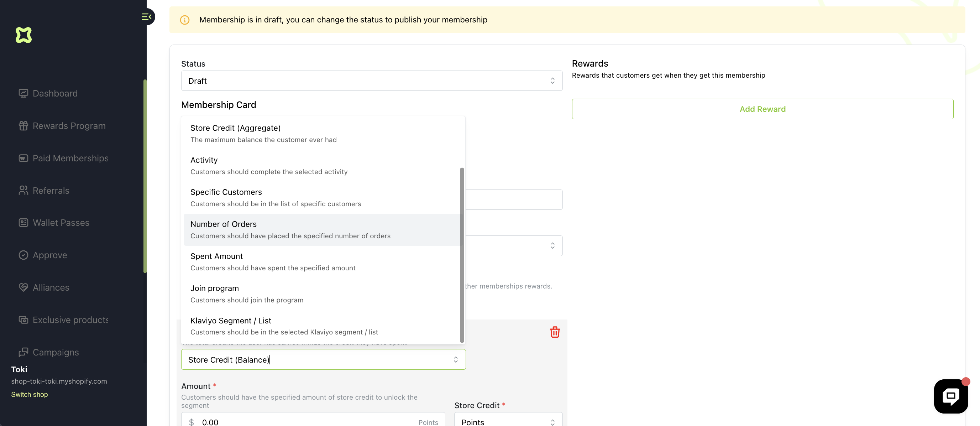The image size is (980, 426).
Task: Open the Points store credit dropdown
Action: [508, 422]
